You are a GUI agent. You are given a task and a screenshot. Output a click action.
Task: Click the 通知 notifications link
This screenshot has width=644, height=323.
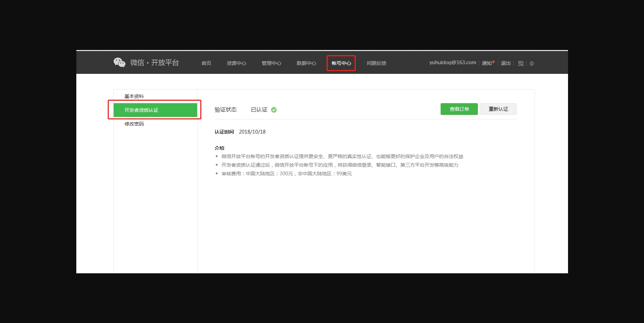coord(487,63)
